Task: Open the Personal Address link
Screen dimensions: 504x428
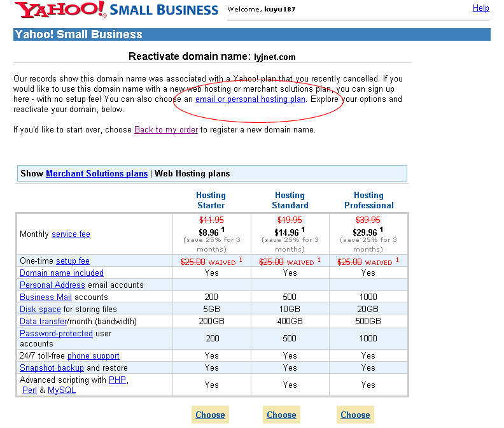Action: click(52, 285)
